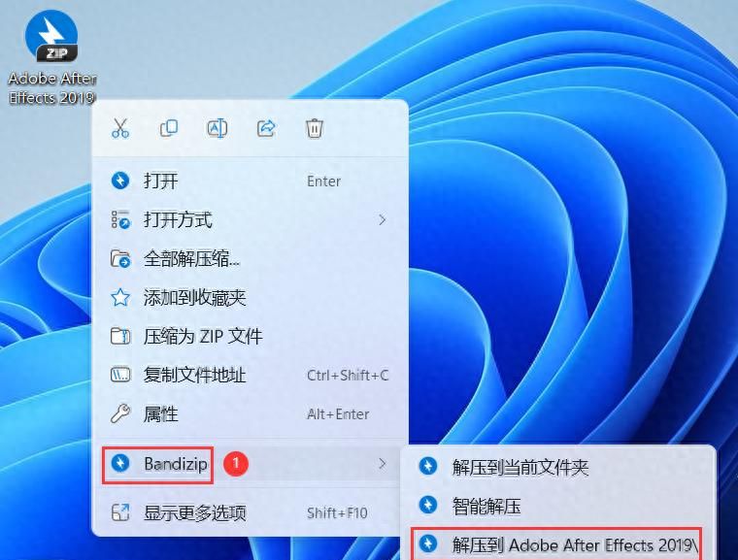Image resolution: width=738 pixels, height=560 pixels.
Task: Open 属性 from the context menu
Action: coord(250,414)
